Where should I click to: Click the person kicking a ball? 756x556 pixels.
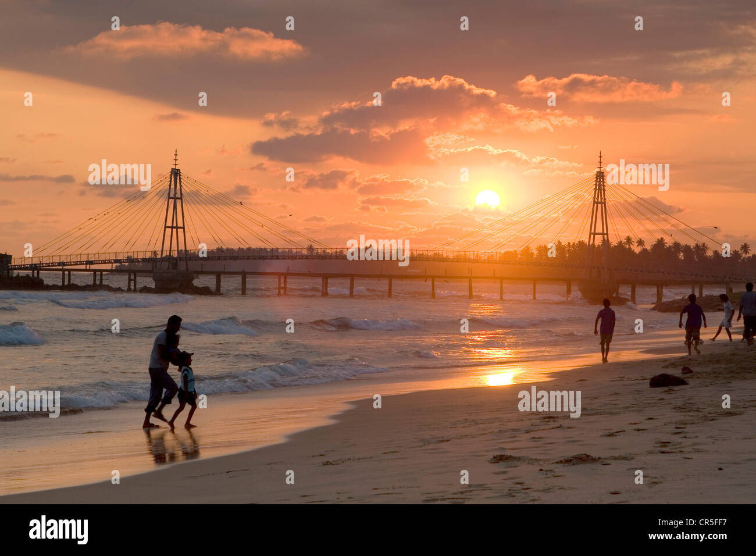click(692, 324)
